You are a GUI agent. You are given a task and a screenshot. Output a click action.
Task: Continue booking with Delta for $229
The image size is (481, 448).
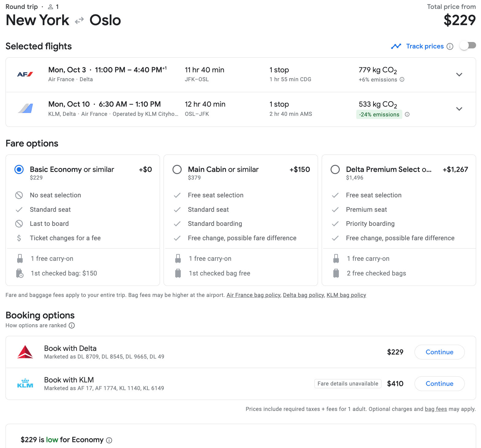click(x=439, y=352)
